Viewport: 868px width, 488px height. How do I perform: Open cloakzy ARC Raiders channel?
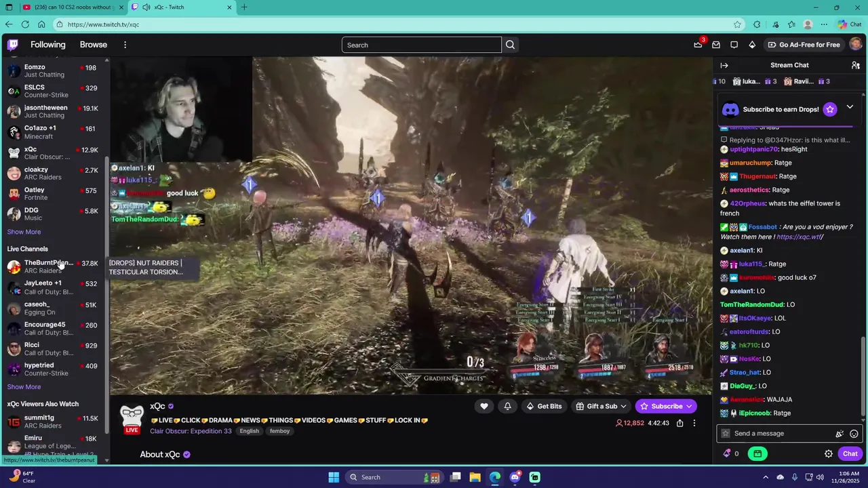[x=53, y=173]
